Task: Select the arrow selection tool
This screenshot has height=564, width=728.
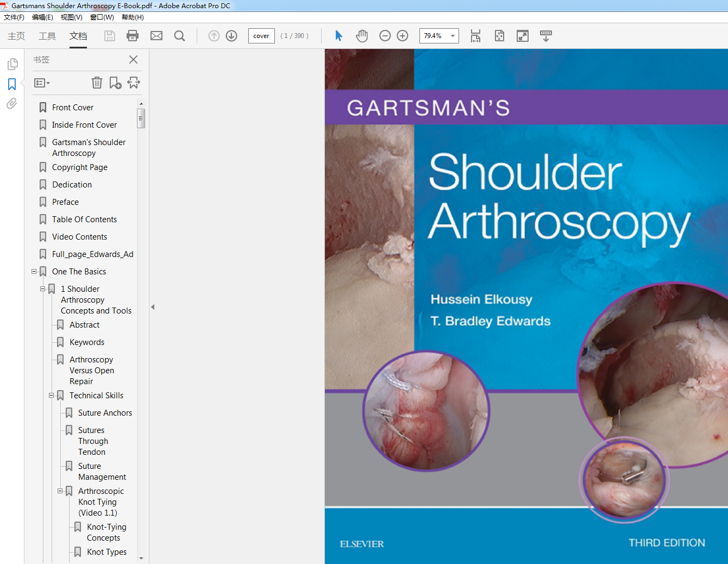Action: click(x=339, y=36)
